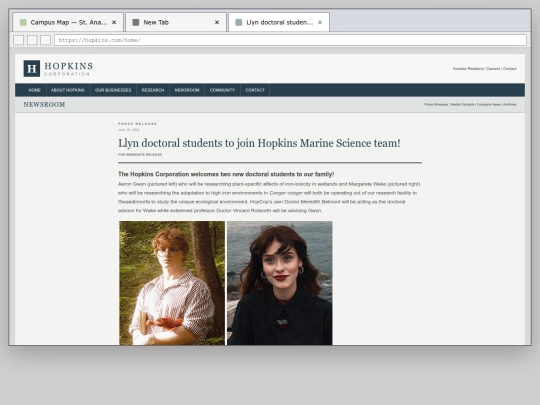Image resolution: width=540 pixels, height=405 pixels.
Task: Open the right photo of Margarete Wake
Action: [280, 283]
